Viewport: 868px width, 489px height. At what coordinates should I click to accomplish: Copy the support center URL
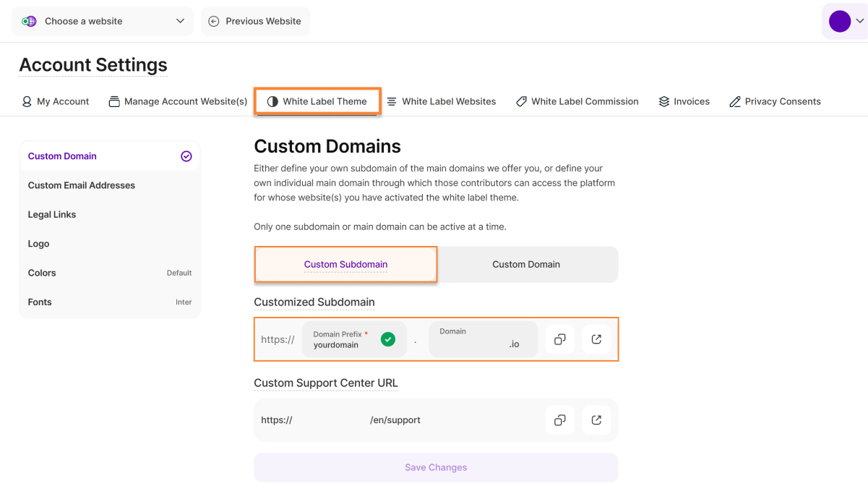(x=559, y=420)
